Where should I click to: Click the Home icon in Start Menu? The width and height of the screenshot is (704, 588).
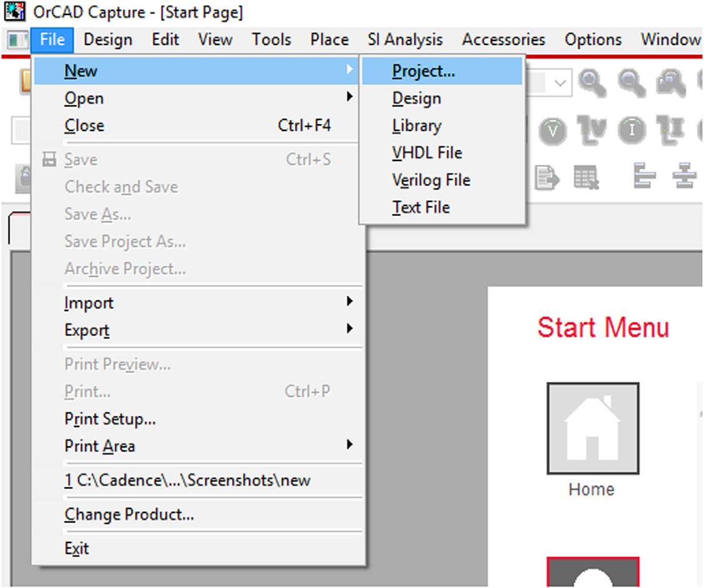(x=592, y=428)
